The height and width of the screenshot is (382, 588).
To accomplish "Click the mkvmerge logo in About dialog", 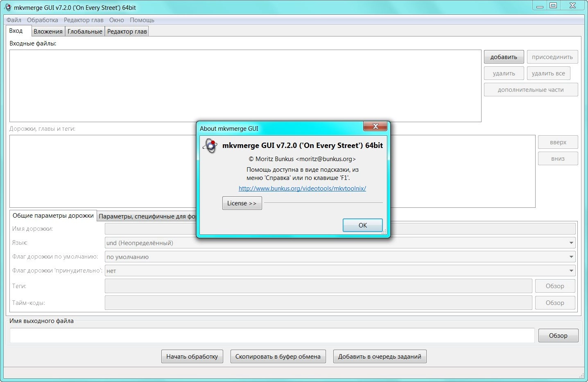I will pyautogui.click(x=210, y=146).
